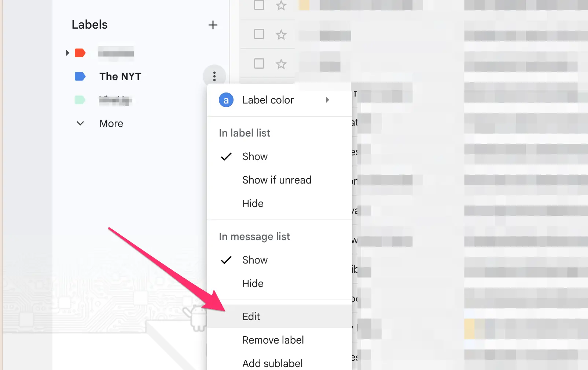
Task: Click the red label icon in the sidebar
Action: click(80, 52)
